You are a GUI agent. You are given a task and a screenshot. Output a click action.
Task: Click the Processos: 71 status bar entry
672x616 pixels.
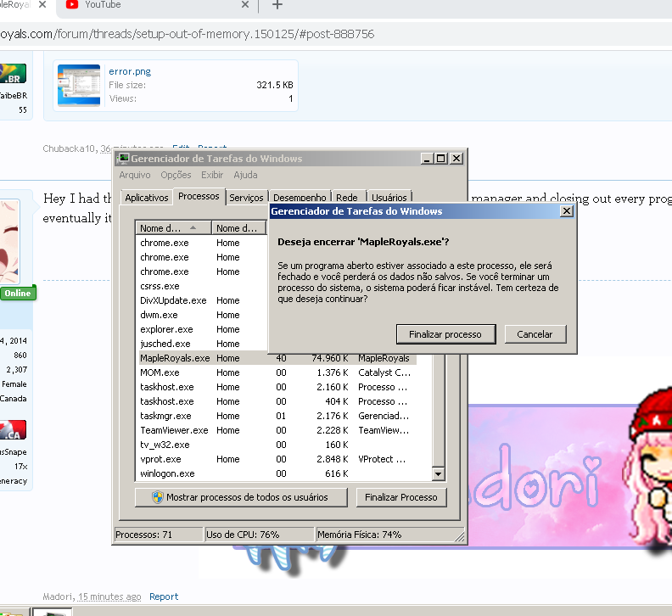tap(158, 535)
